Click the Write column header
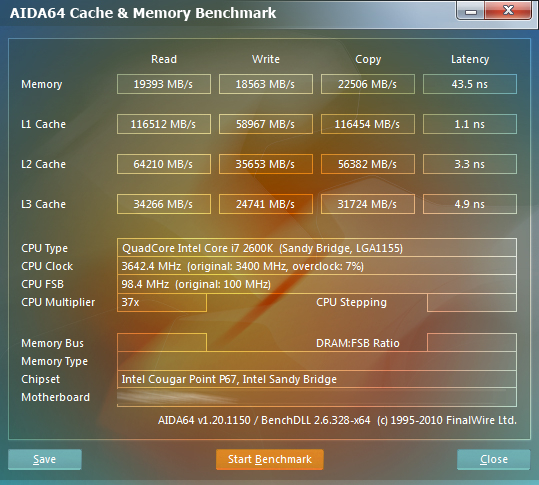 point(266,59)
